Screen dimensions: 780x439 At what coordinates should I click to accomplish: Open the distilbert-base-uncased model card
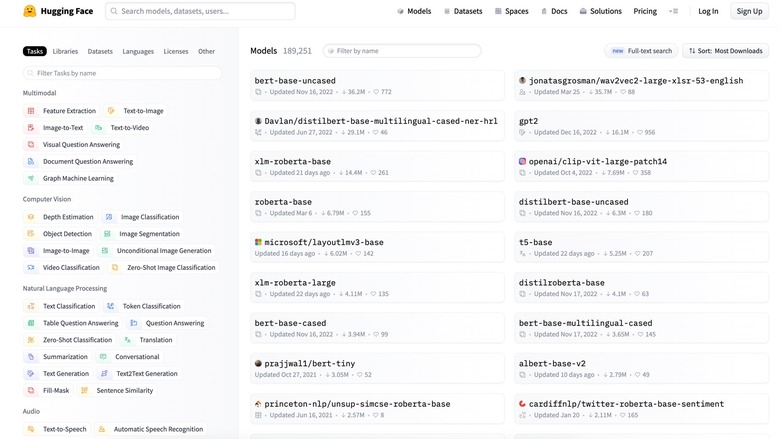coord(641,207)
